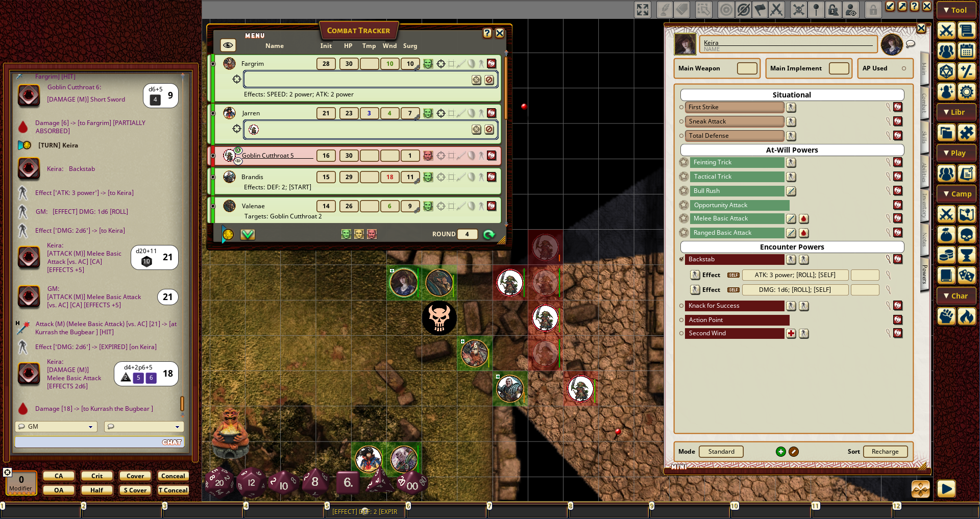The width and height of the screenshot is (980, 519).
Task: Click Second Wind heal icon
Action: 791,334
